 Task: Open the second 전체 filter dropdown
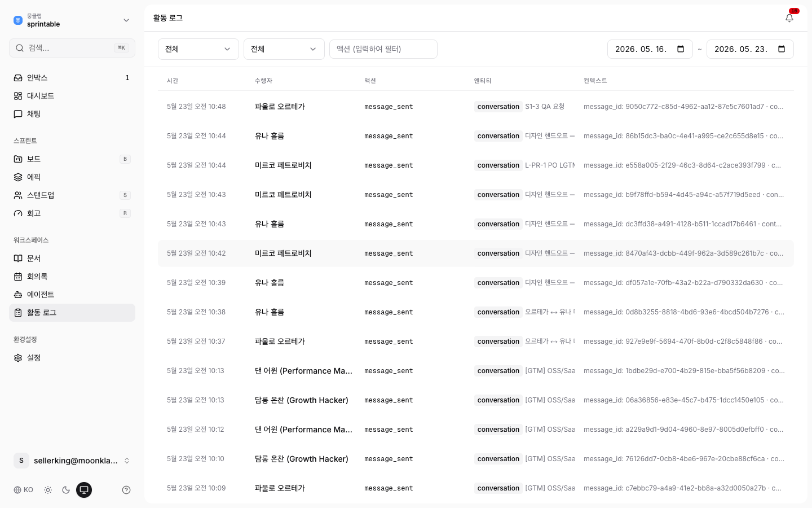(284, 49)
